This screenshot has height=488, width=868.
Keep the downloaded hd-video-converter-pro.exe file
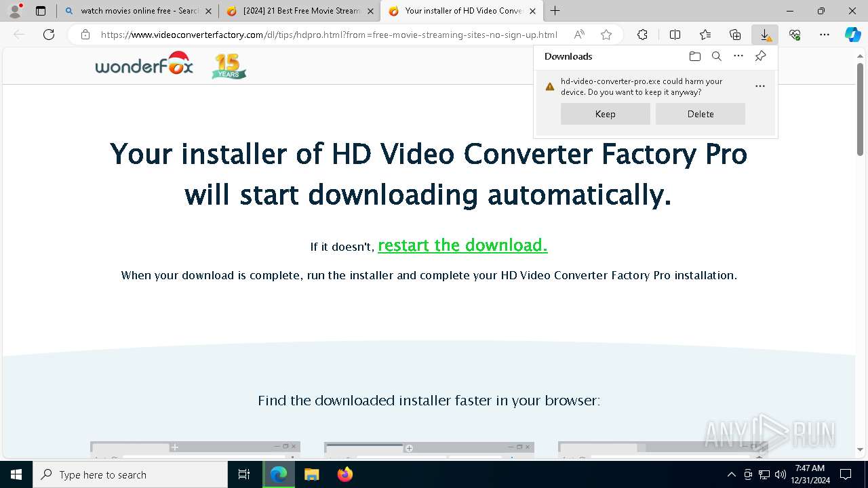(x=606, y=114)
